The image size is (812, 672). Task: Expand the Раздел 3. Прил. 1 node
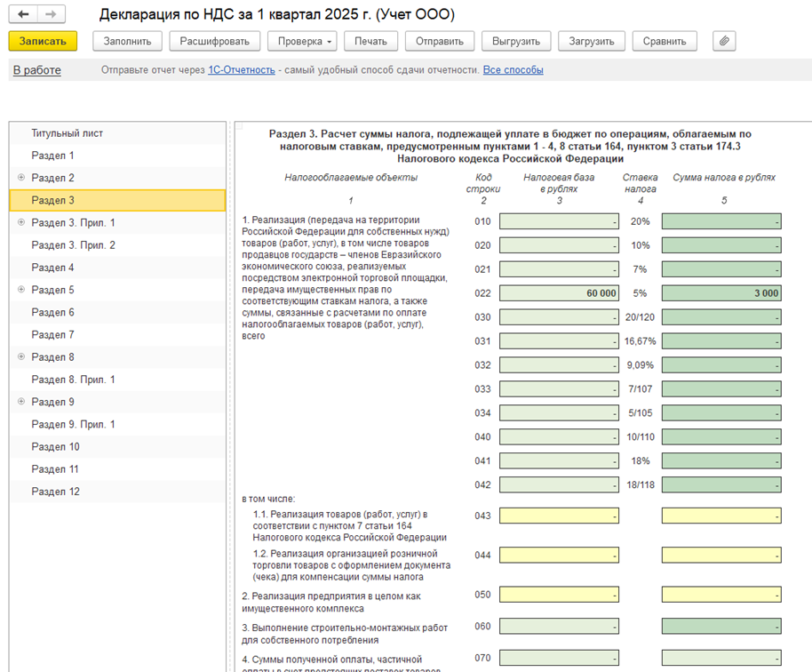[x=21, y=222]
